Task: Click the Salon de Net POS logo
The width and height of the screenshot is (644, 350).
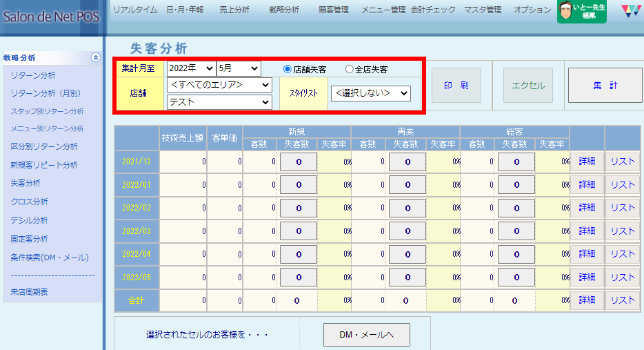Action: (50, 15)
